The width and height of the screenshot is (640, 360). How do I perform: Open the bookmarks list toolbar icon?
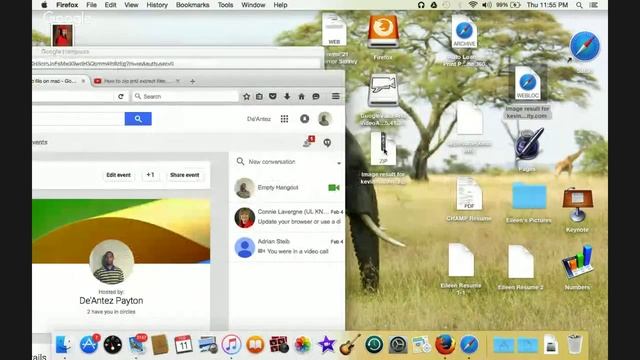click(x=259, y=96)
